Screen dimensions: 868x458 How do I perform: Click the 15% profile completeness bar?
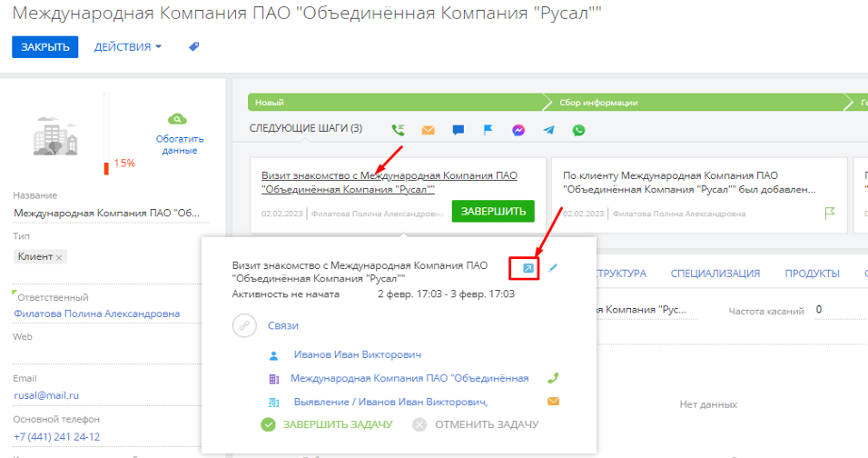tap(106, 134)
